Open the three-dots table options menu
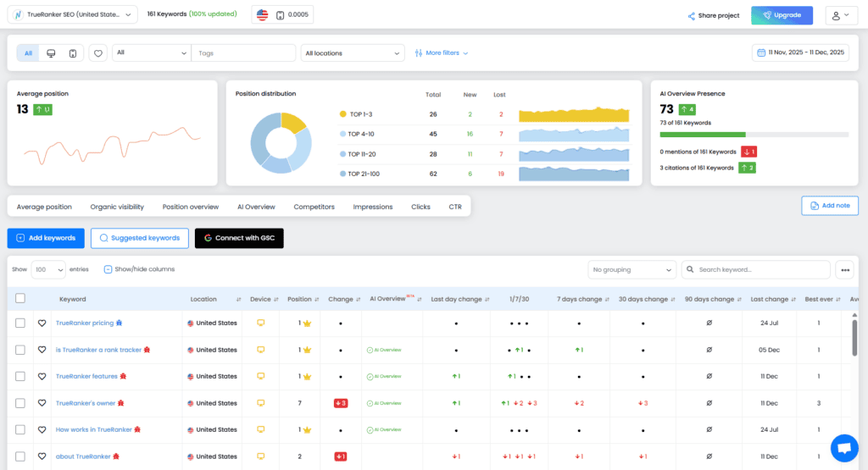The height and width of the screenshot is (470, 868). click(x=843, y=269)
